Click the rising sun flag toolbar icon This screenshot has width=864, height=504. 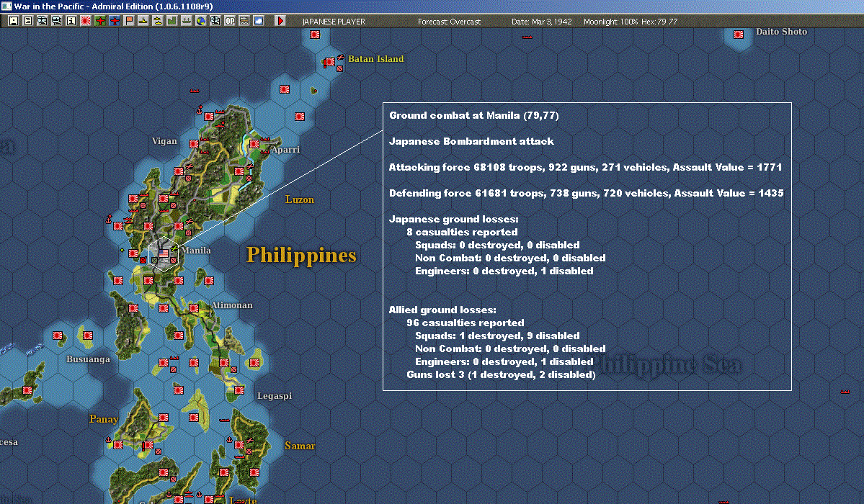click(x=86, y=21)
